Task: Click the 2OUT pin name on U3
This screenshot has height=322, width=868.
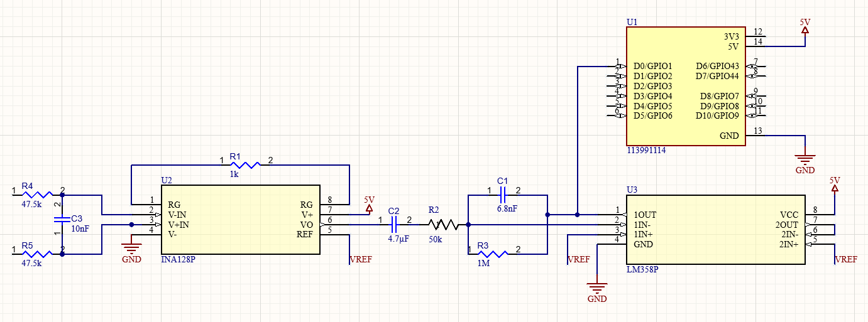Action: pos(786,225)
